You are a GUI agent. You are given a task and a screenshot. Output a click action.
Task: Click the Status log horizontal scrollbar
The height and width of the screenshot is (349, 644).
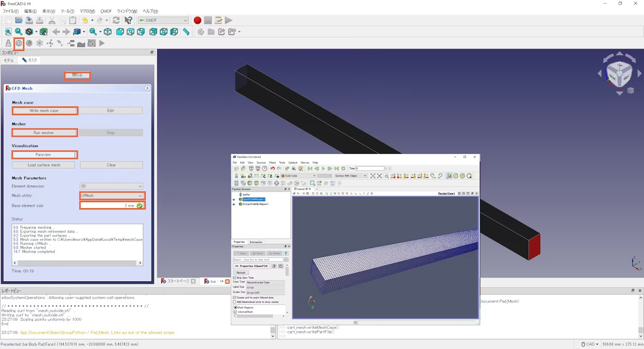click(x=77, y=263)
